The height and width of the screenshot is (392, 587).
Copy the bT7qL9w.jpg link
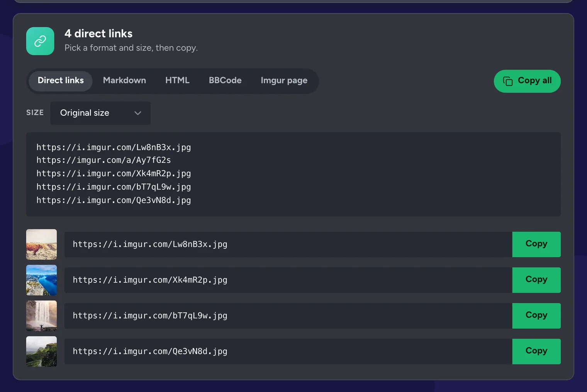[x=536, y=316]
